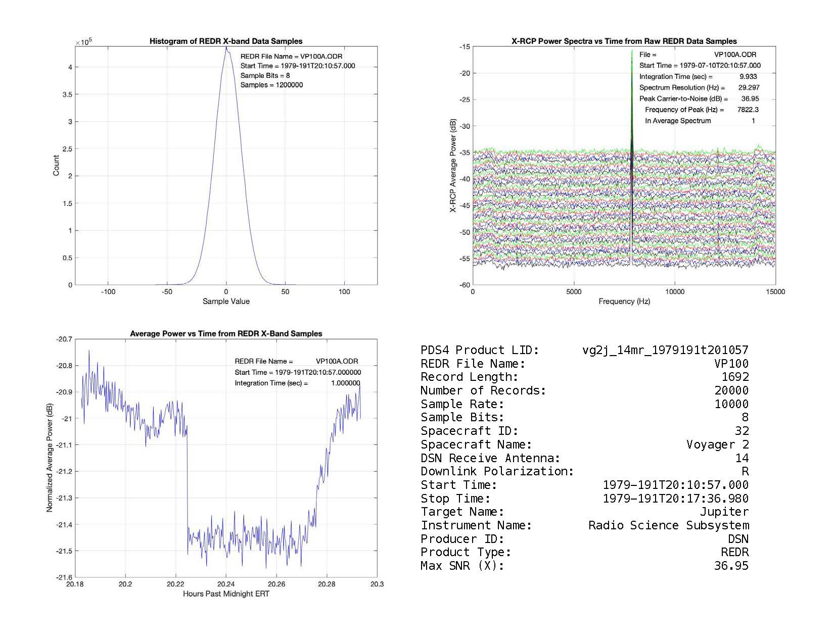Click the Frequency (Hz) x-axis label
The height and width of the screenshot is (644, 834).
[x=624, y=302]
